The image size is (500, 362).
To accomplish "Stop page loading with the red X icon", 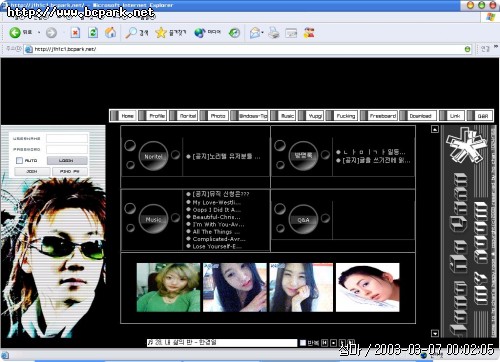I will pos(75,32).
